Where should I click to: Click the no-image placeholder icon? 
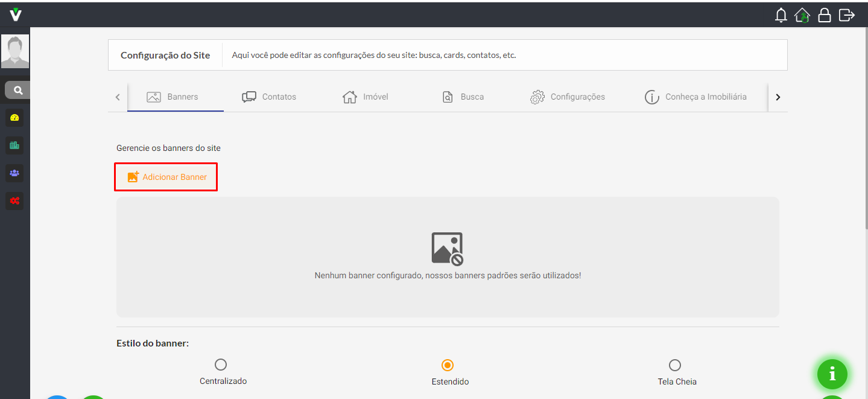point(448,249)
